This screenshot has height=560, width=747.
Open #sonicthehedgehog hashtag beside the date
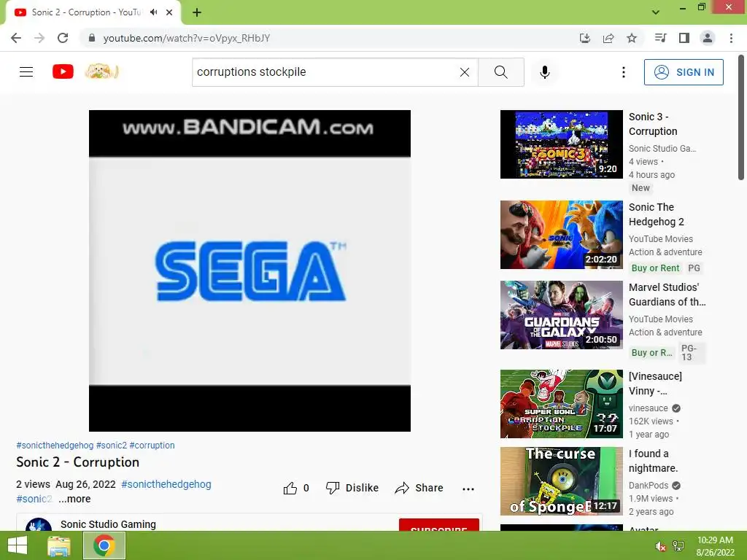(x=166, y=484)
